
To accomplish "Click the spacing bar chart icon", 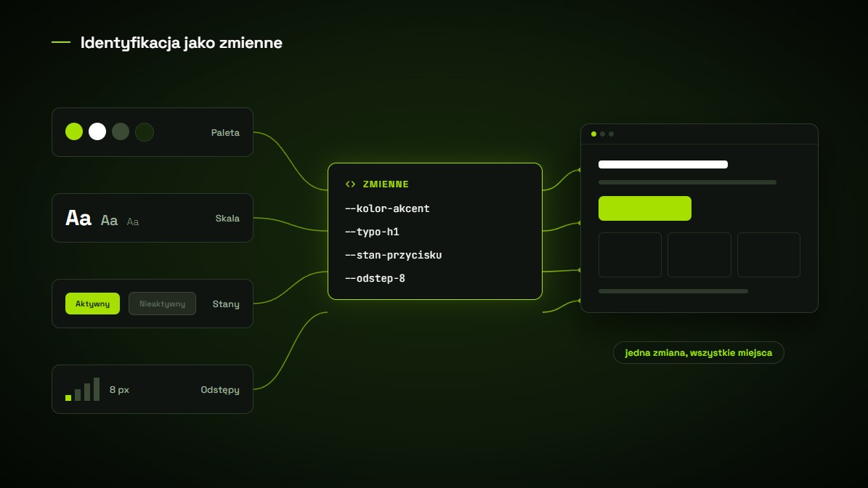I will point(83,389).
